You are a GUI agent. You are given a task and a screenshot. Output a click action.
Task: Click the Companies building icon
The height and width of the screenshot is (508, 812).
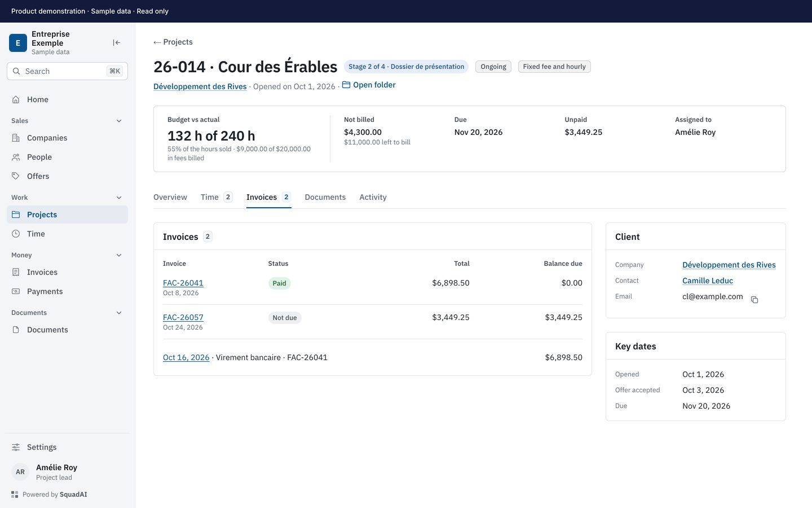click(16, 138)
